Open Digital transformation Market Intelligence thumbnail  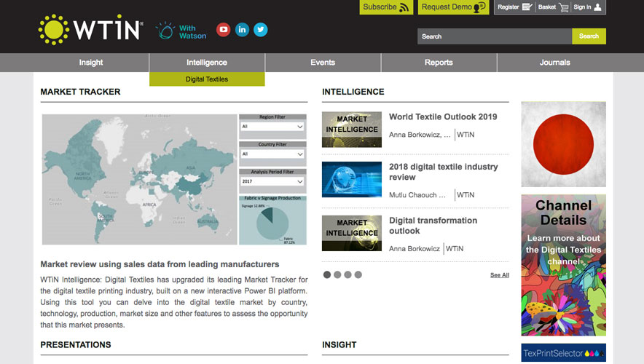pos(352,233)
